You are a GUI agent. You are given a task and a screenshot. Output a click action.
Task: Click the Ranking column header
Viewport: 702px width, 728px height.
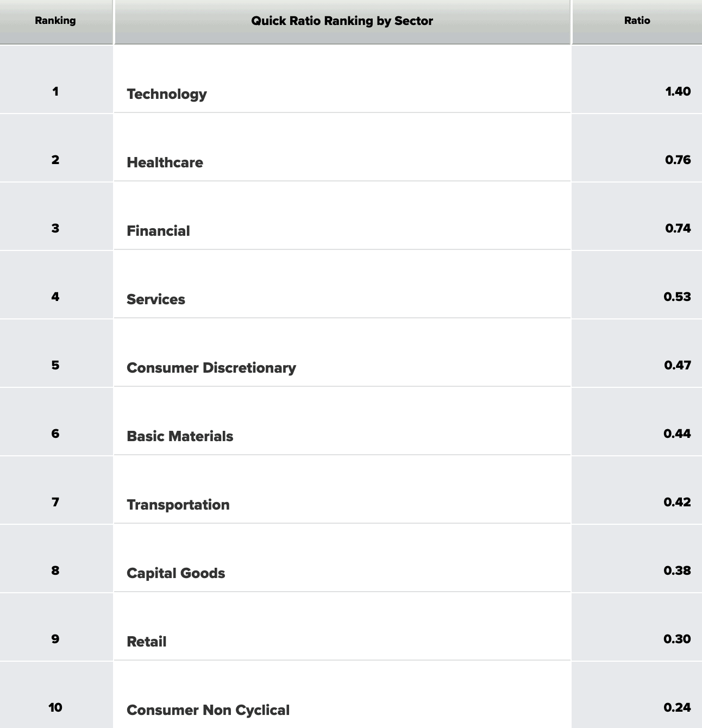coord(55,21)
